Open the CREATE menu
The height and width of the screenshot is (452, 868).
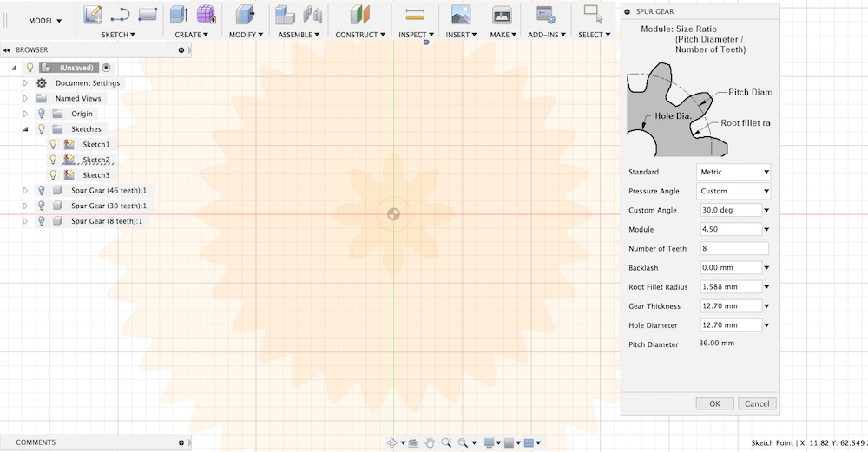coord(192,35)
